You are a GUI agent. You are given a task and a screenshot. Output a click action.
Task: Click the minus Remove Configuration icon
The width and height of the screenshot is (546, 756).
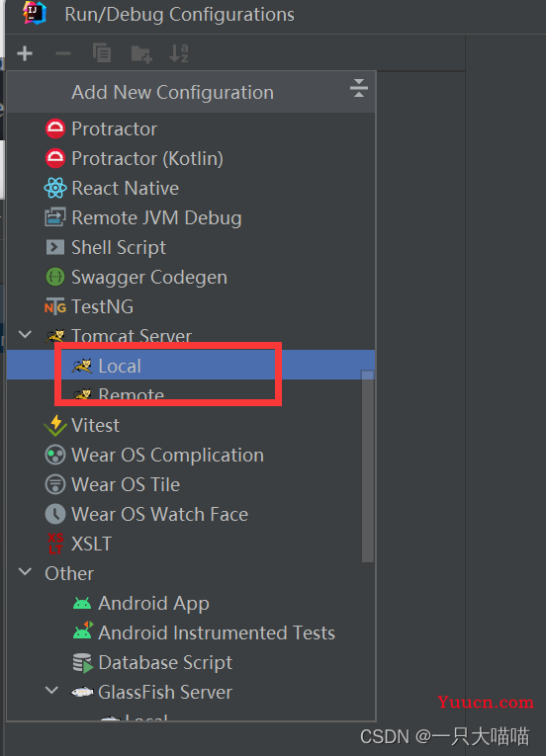pos(63,53)
